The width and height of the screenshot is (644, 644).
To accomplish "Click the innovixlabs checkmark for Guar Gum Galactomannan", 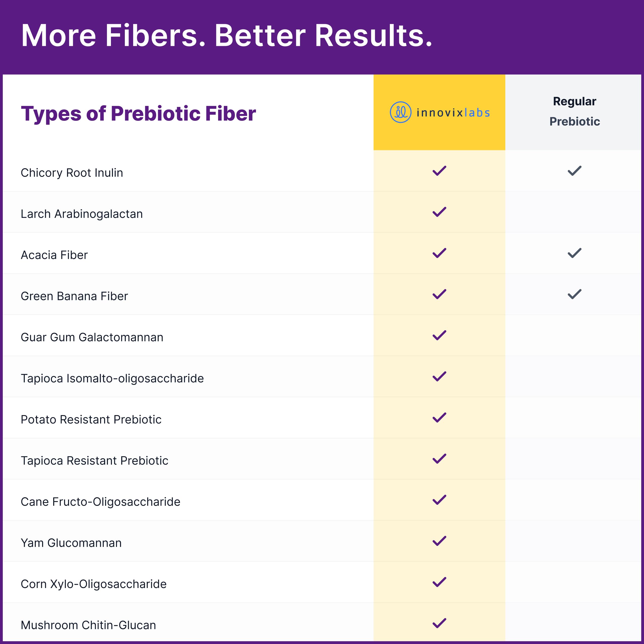I will click(x=439, y=335).
